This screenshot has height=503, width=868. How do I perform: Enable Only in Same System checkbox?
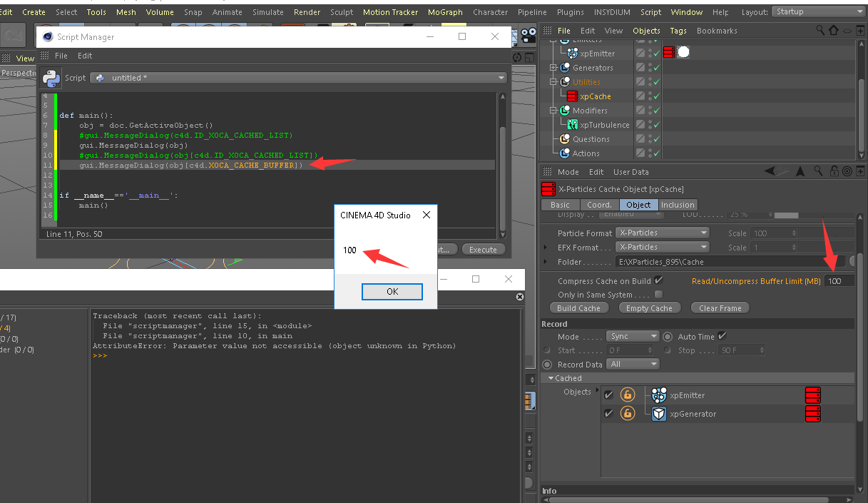point(658,294)
